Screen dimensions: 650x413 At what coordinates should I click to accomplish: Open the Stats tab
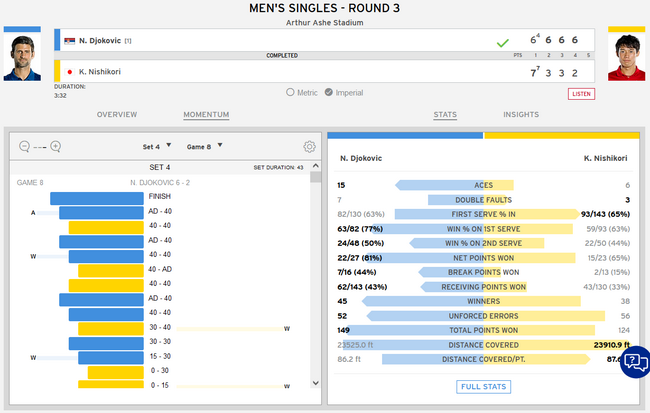(445, 115)
